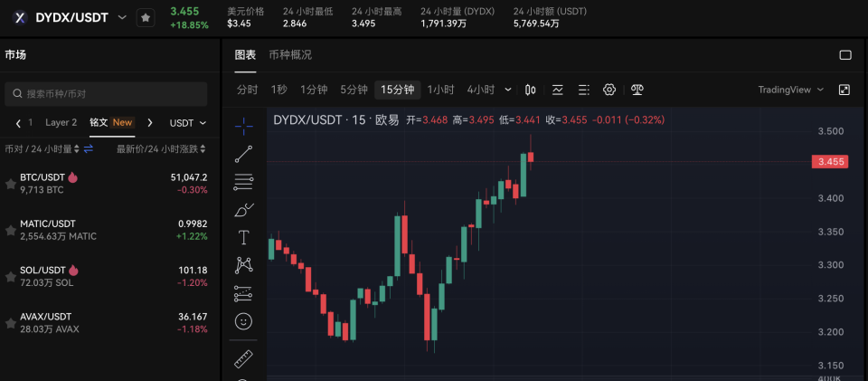Click the 美元价格 value $3.45
868x381 pixels.
(239, 24)
